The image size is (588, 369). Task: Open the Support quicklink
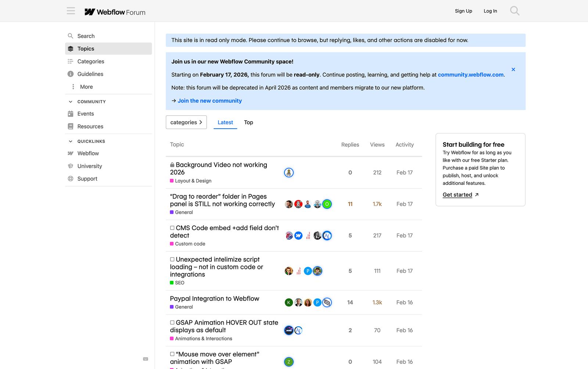pyautogui.click(x=108, y=179)
